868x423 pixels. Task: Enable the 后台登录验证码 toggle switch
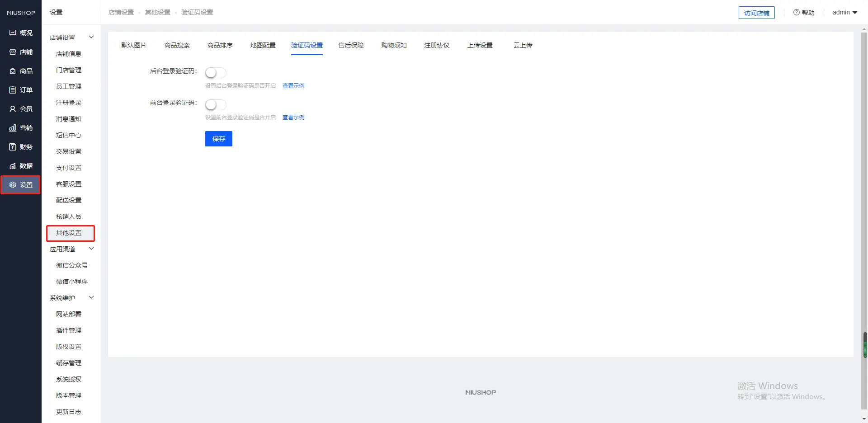[x=216, y=73]
